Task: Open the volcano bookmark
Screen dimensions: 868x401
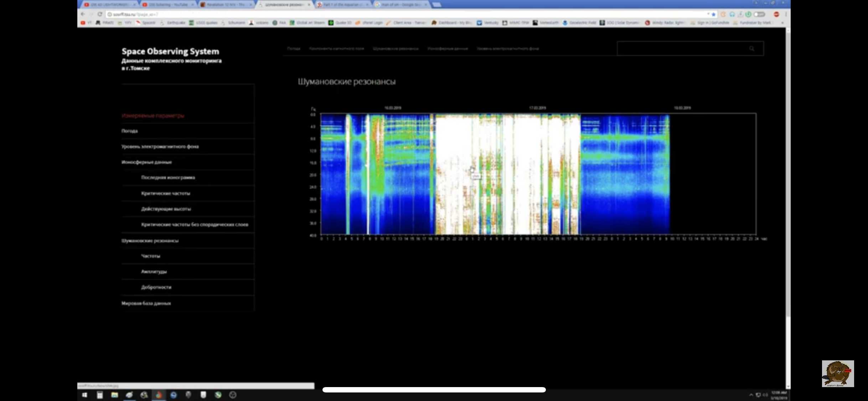Action: pyautogui.click(x=259, y=23)
